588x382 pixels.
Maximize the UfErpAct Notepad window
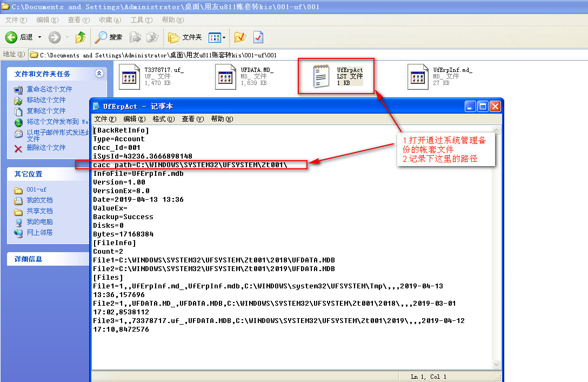483,107
